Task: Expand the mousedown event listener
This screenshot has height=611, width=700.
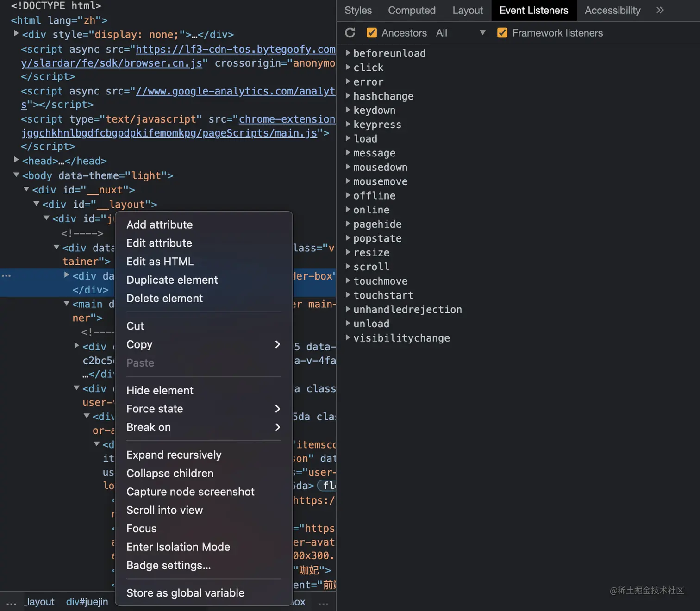Action: [x=348, y=167]
